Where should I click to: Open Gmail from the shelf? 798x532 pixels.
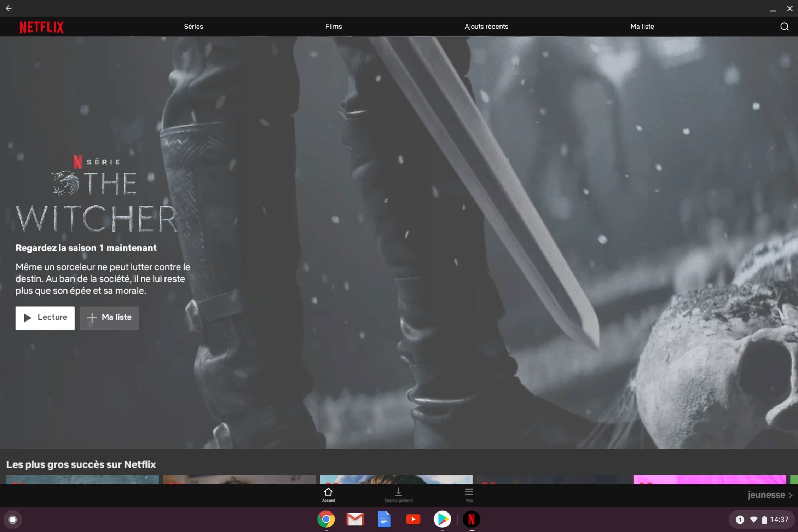pyautogui.click(x=355, y=519)
